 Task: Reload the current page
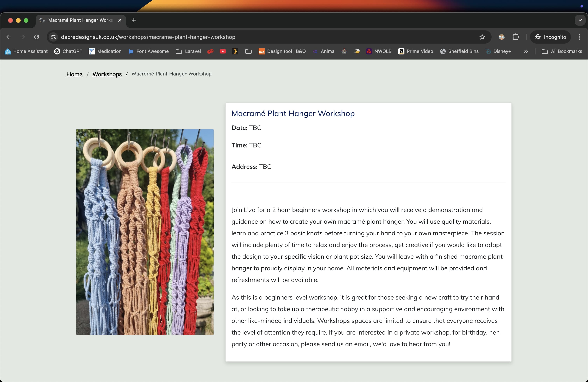click(37, 37)
